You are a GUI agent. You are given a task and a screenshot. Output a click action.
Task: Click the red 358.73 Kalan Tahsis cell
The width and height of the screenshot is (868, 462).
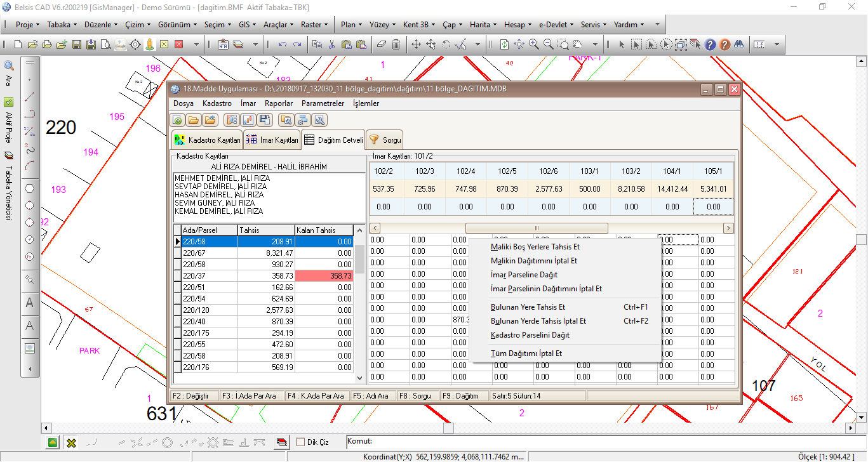(324, 276)
